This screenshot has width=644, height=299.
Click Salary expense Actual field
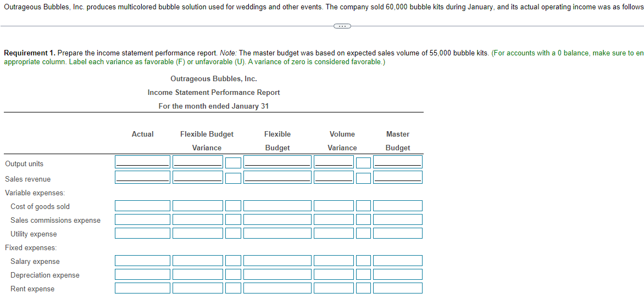pos(142,261)
